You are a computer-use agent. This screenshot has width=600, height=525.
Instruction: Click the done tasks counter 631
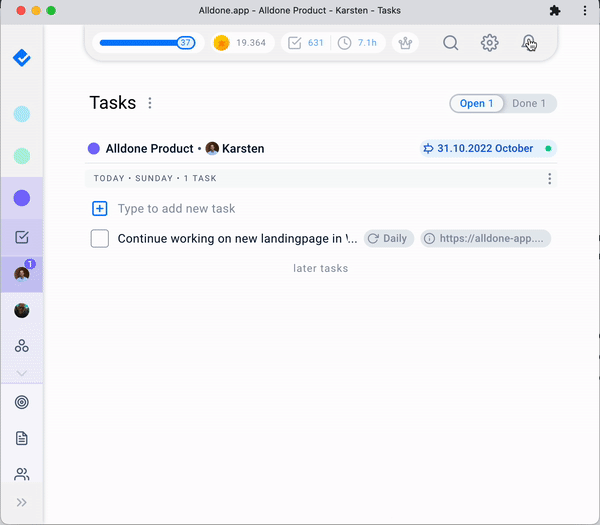pyautogui.click(x=306, y=42)
